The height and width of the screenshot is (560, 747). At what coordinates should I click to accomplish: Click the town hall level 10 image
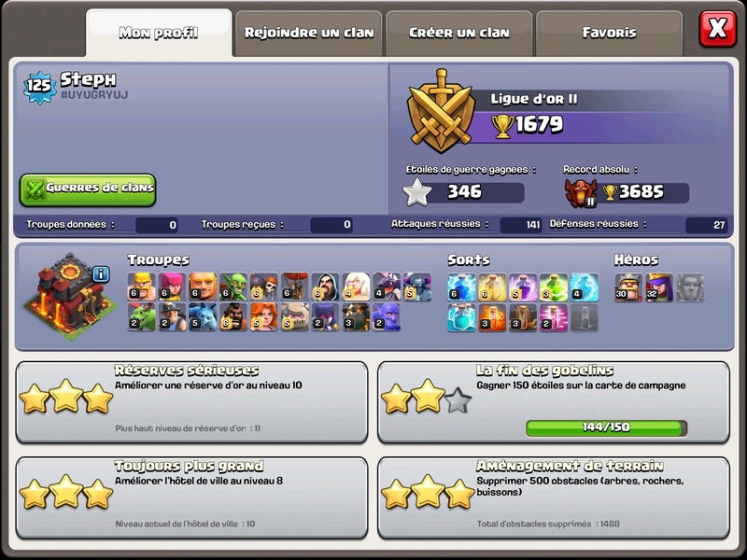click(72, 296)
